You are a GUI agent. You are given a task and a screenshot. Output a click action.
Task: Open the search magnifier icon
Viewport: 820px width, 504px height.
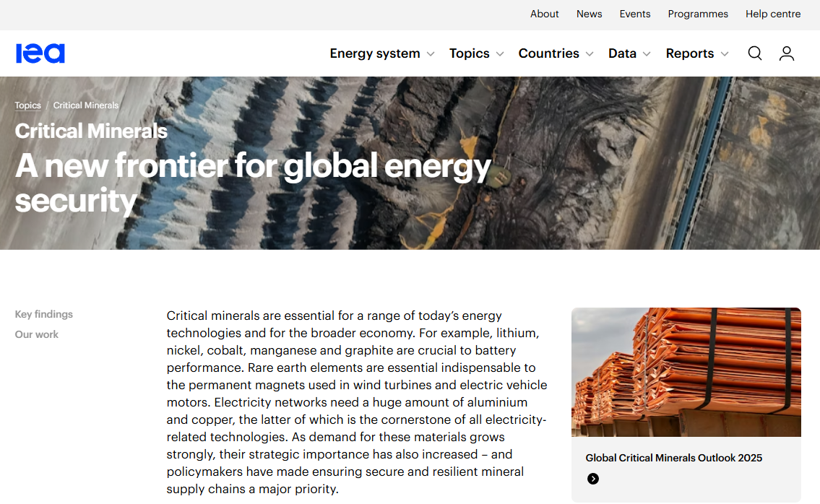(755, 53)
